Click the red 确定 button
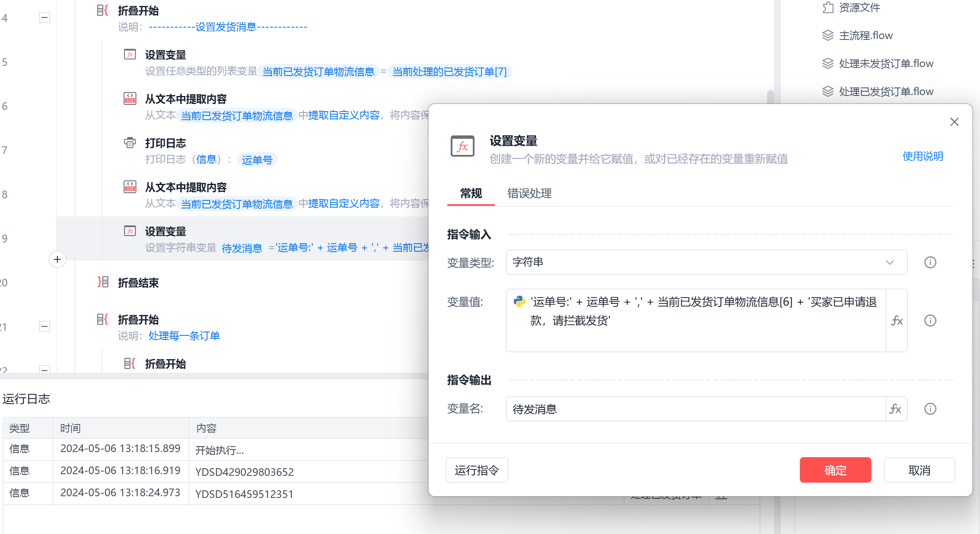Screen dimensions: 980x534 tap(835, 470)
